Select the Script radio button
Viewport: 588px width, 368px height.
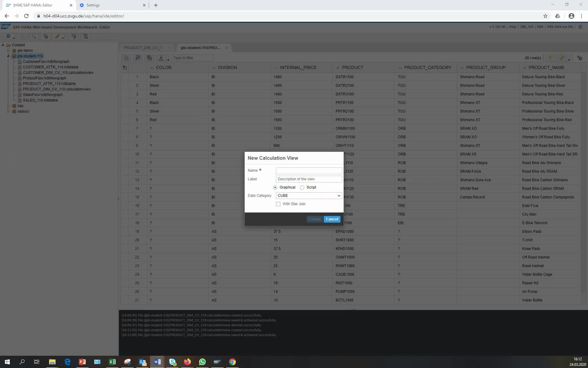(302, 187)
